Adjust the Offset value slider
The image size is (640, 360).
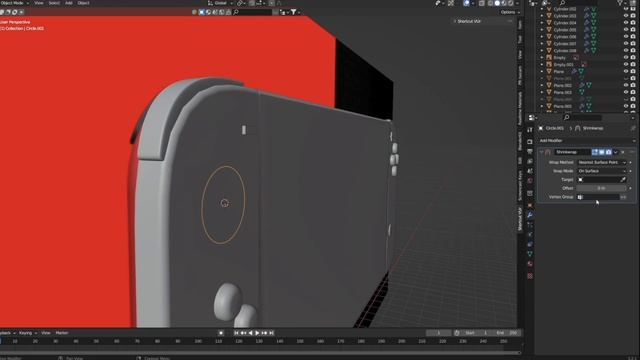pyautogui.click(x=602, y=188)
